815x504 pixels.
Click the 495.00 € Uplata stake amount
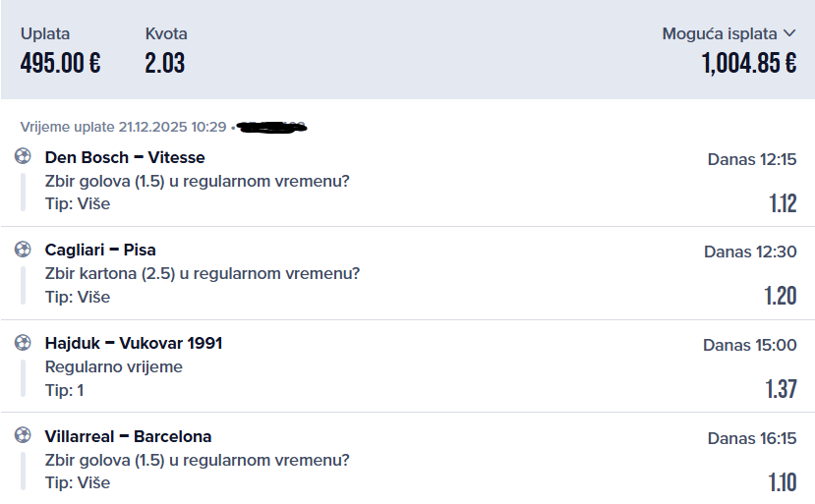(x=60, y=64)
